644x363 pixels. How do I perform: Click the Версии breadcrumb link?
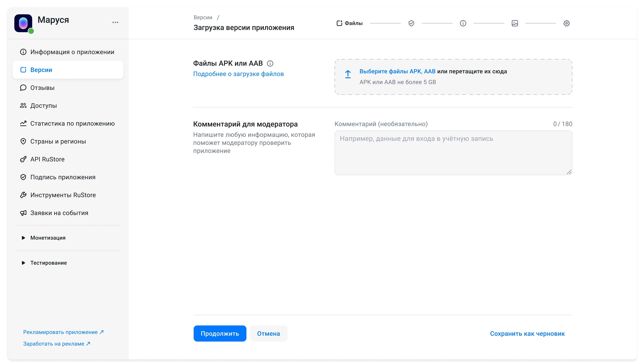click(x=203, y=17)
